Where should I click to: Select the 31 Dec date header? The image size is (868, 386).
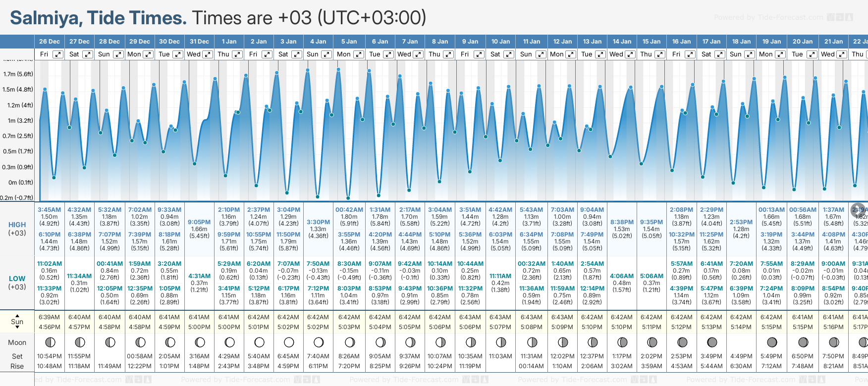pyautogui.click(x=199, y=42)
